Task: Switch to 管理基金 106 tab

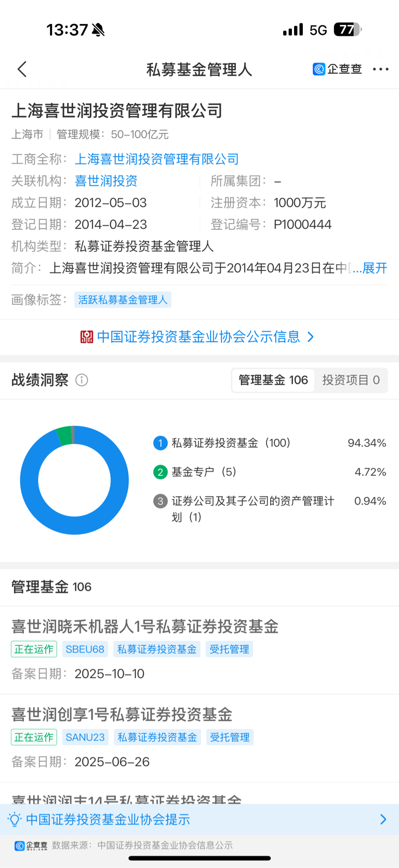Action: [273, 380]
